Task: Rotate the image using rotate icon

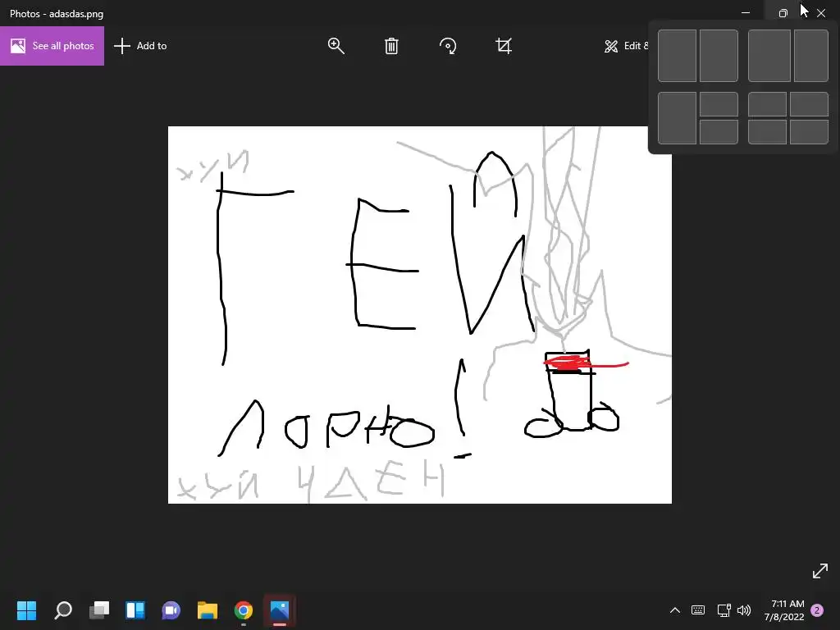Action: (x=447, y=46)
